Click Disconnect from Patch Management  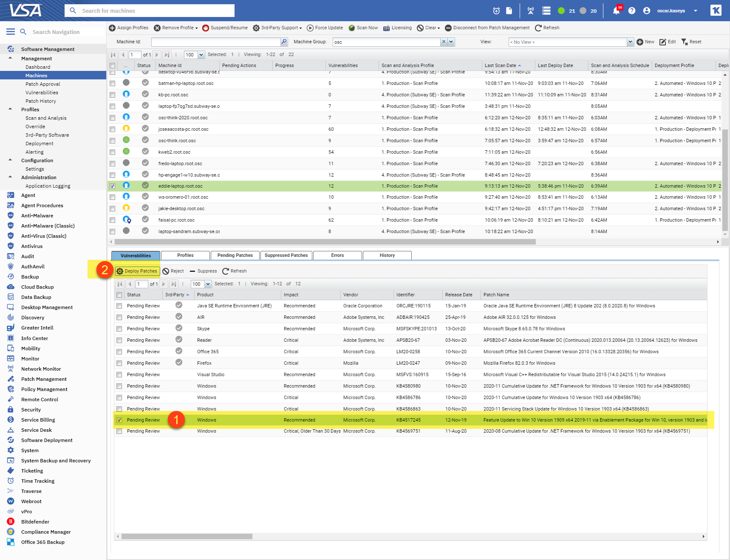[487, 28]
